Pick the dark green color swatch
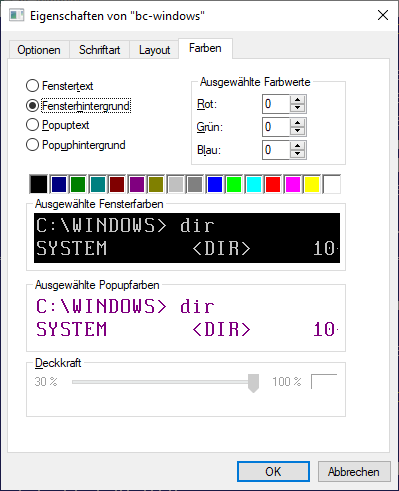The image size is (399, 491). (x=78, y=184)
